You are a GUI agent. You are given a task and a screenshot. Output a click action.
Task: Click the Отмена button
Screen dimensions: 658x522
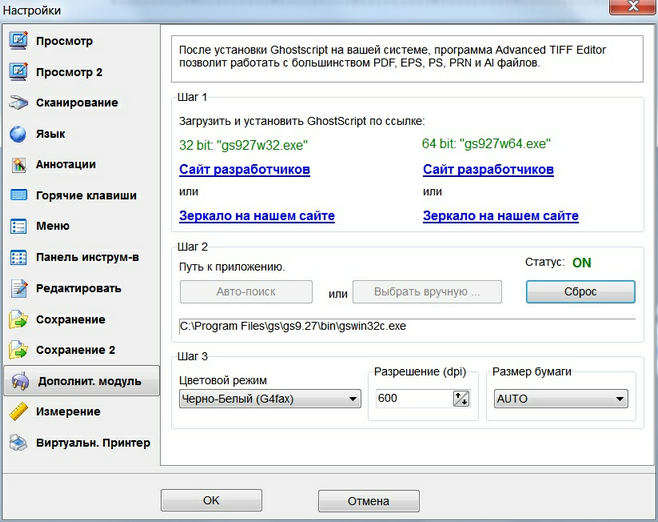pos(368,501)
